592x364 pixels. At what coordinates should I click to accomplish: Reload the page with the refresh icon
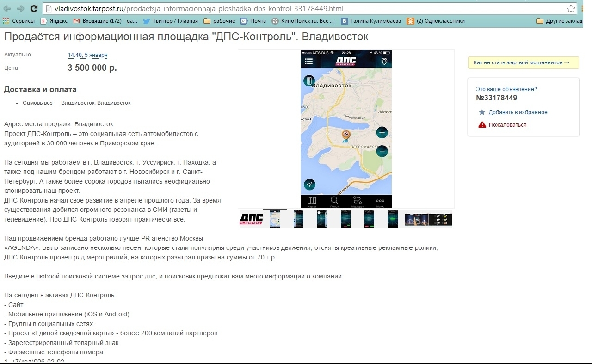pos(34,8)
